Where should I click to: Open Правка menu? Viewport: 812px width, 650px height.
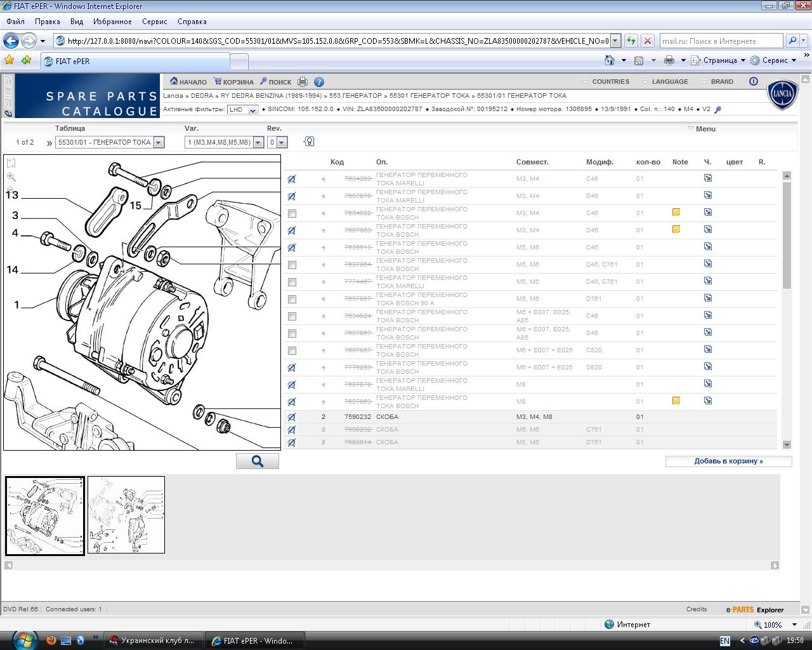[48, 21]
